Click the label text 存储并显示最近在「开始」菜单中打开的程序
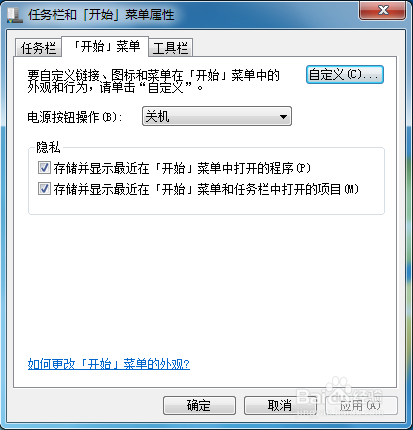 182,168
